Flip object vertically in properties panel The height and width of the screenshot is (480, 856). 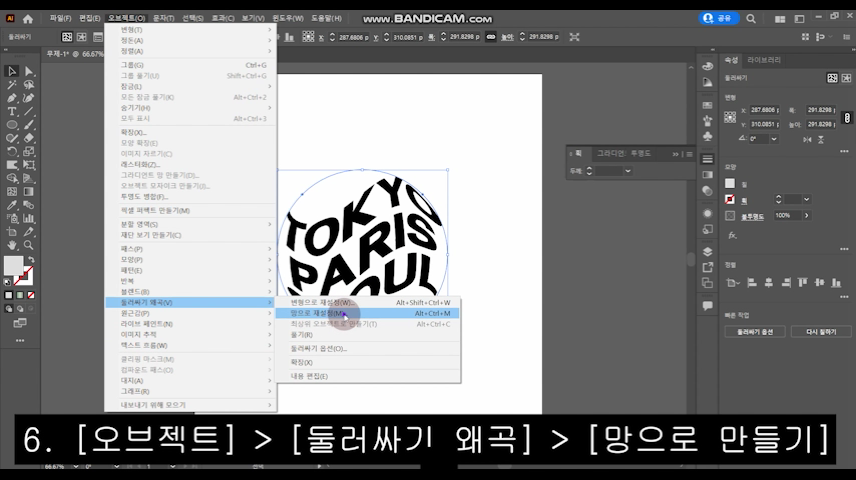(821, 139)
